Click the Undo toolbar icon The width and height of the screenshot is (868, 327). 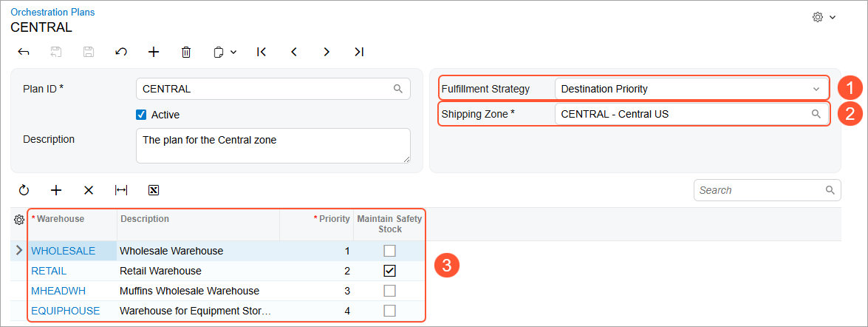click(x=121, y=52)
